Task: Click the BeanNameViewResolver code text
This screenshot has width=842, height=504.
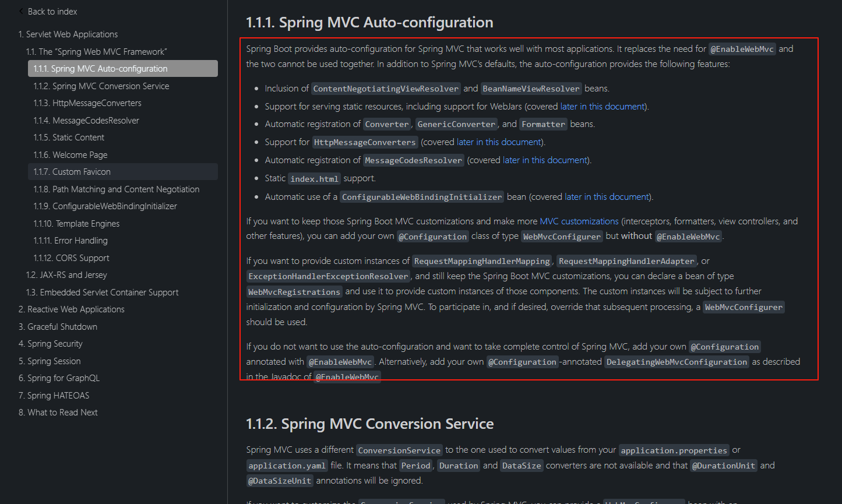Action: point(531,89)
